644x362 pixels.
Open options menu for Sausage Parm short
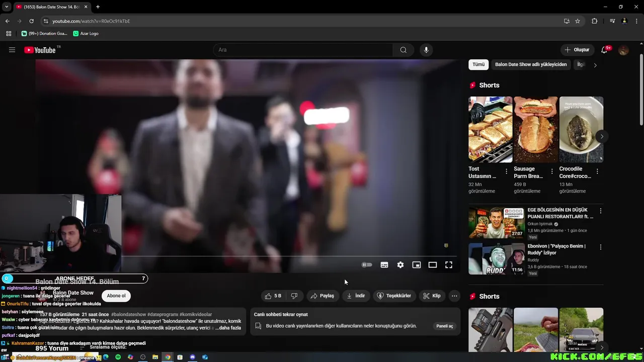point(552,171)
